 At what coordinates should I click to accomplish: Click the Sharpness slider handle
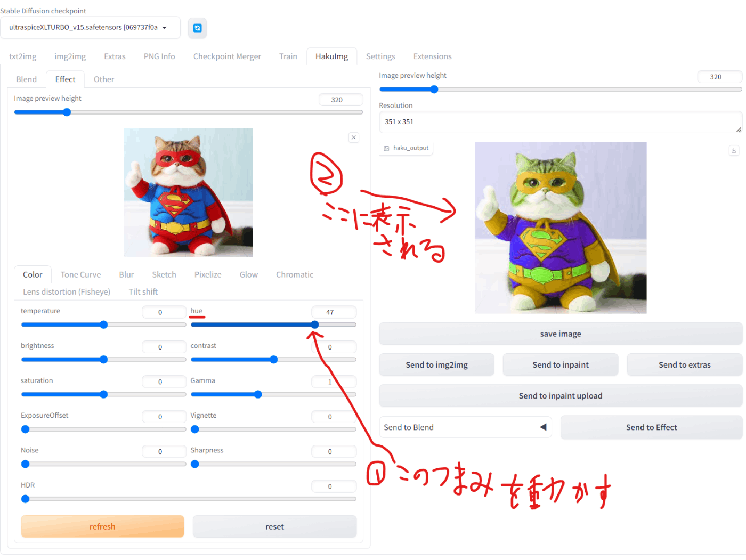click(x=195, y=464)
